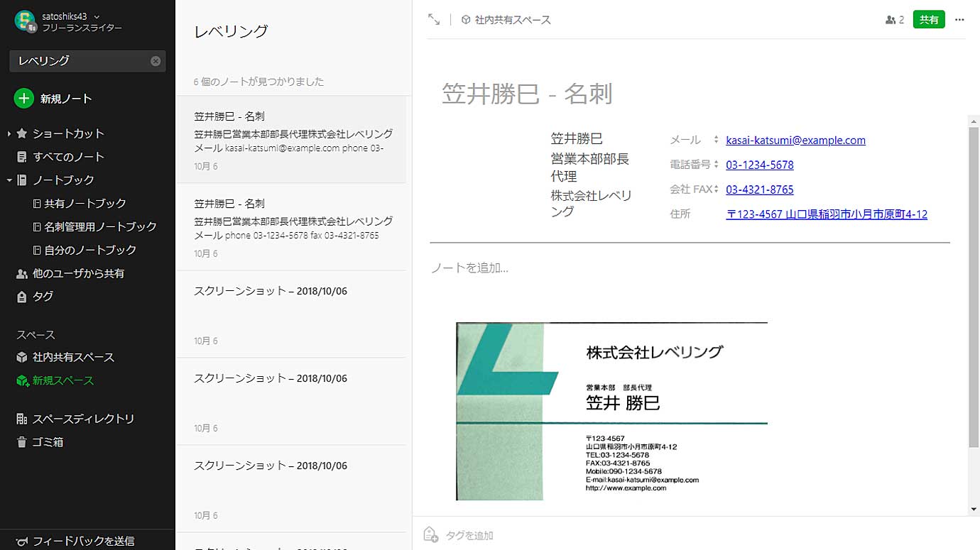Open すべてのノート in sidebar
Viewport: 980px width, 550px height.
(x=68, y=157)
